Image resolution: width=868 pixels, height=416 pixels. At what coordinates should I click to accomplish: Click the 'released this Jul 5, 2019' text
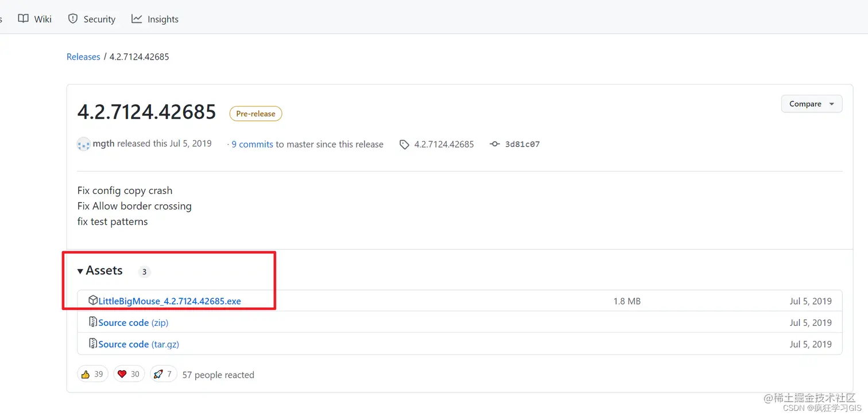tap(164, 144)
